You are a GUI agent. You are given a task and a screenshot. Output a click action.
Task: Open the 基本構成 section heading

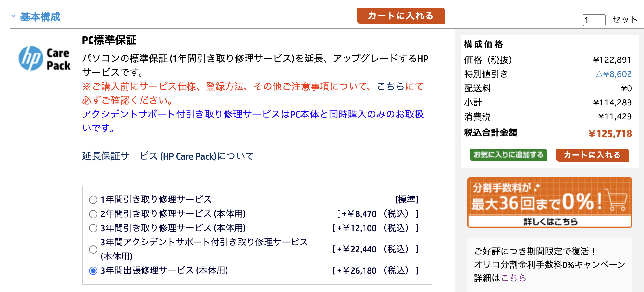tap(40, 17)
